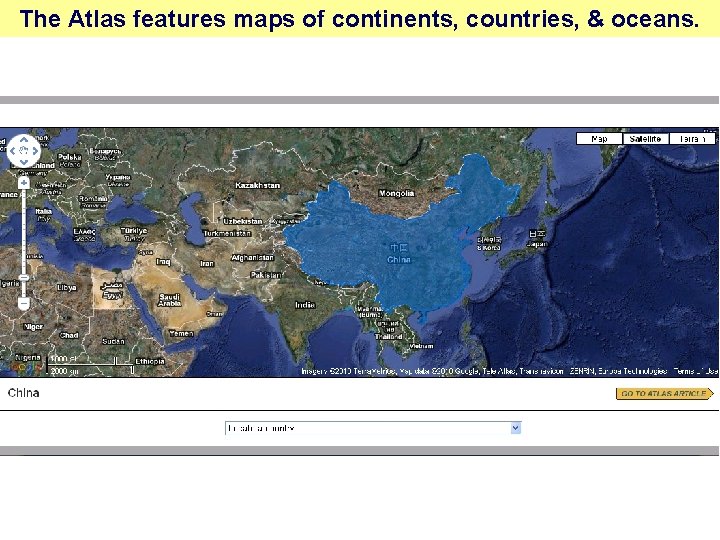The width and height of the screenshot is (720, 540).
Task: Click the Saudi Arabia label on the map
Action: click(169, 300)
